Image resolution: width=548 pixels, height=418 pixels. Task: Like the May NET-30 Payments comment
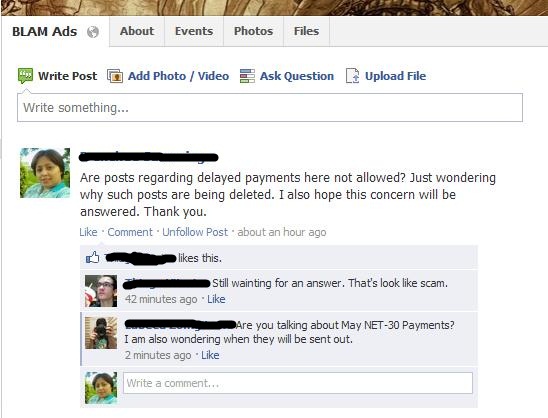(210, 355)
